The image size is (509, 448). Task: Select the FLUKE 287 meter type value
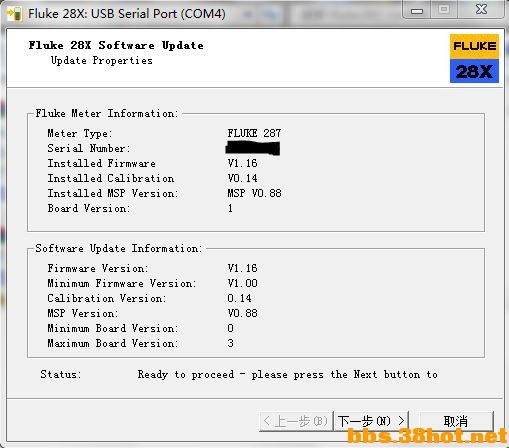(254, 133)
